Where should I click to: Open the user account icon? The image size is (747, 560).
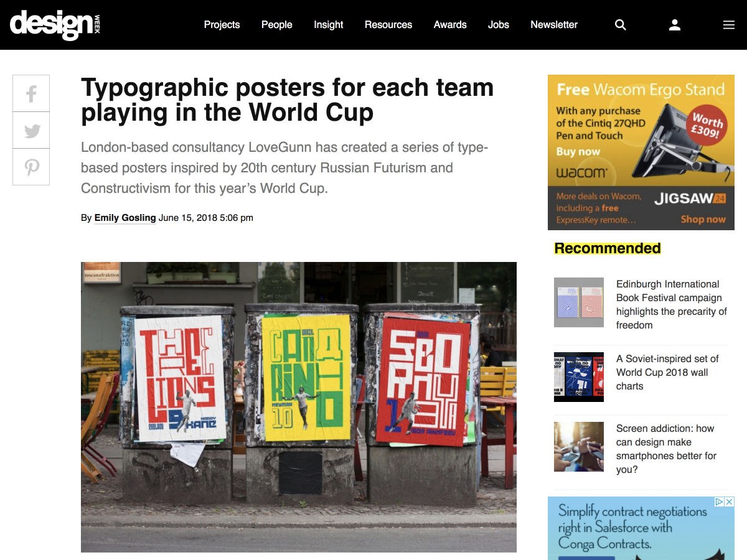click(x=675, y=25)
